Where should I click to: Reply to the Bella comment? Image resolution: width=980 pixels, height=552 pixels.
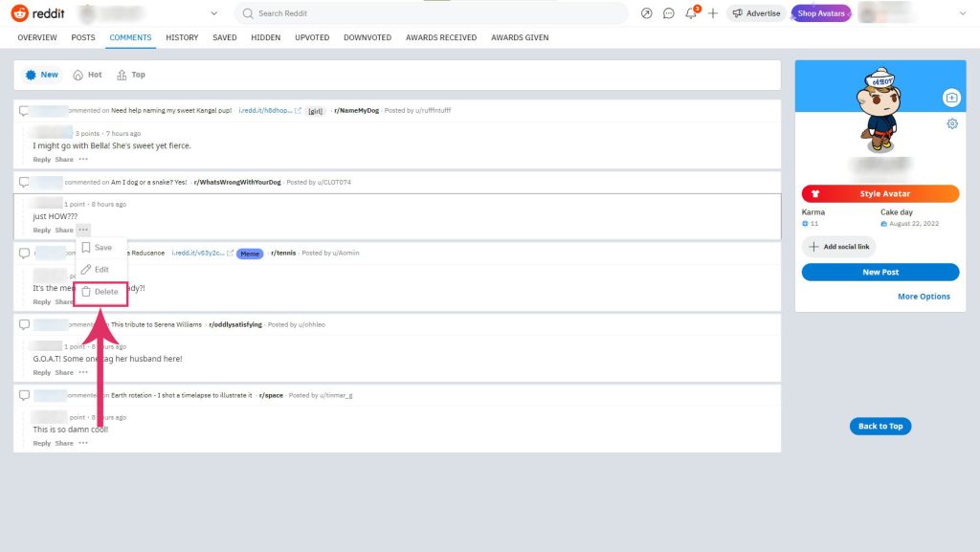pyautogui.click(x=42, y=159)
